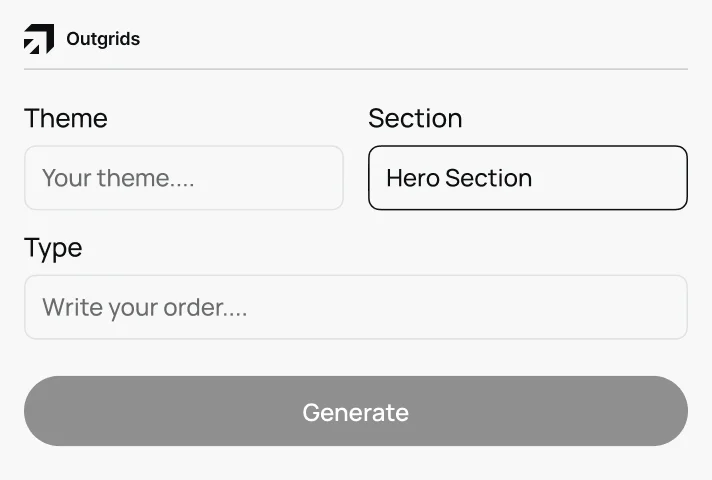Image resolution: width=712 pixels, height=480 pixels.
Task: Click the empty right end of the Type field
Action: (x=640, y=307)
